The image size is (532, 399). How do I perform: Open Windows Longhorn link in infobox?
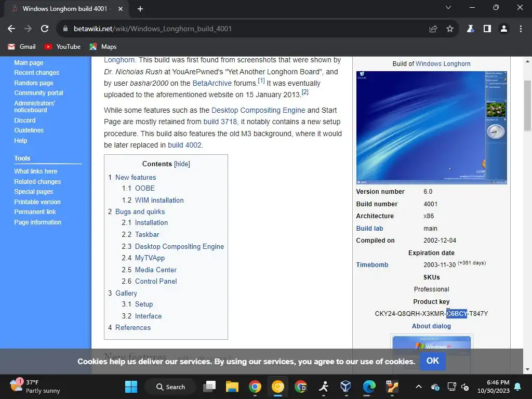pos(443,64)
